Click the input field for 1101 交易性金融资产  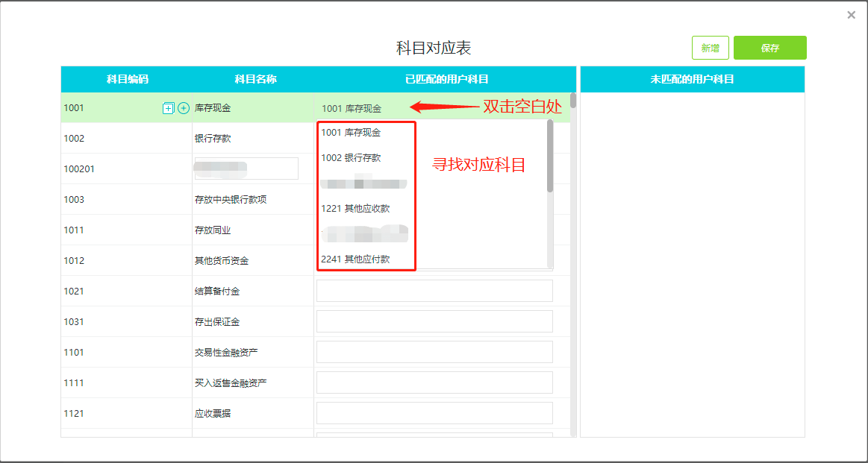click(434, 352)
